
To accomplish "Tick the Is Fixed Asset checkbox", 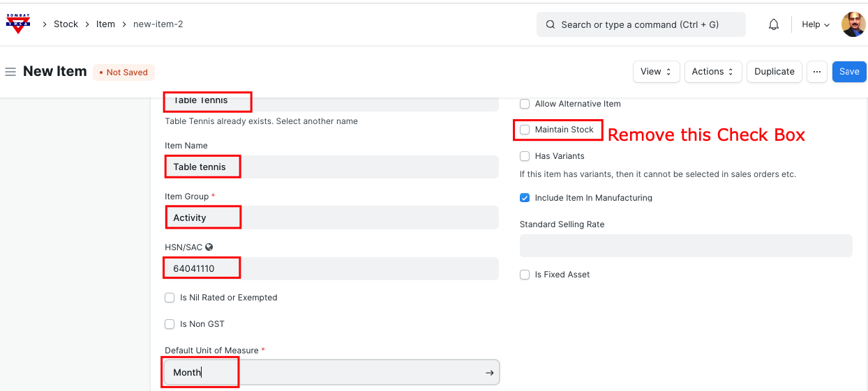I will [525, 275].
